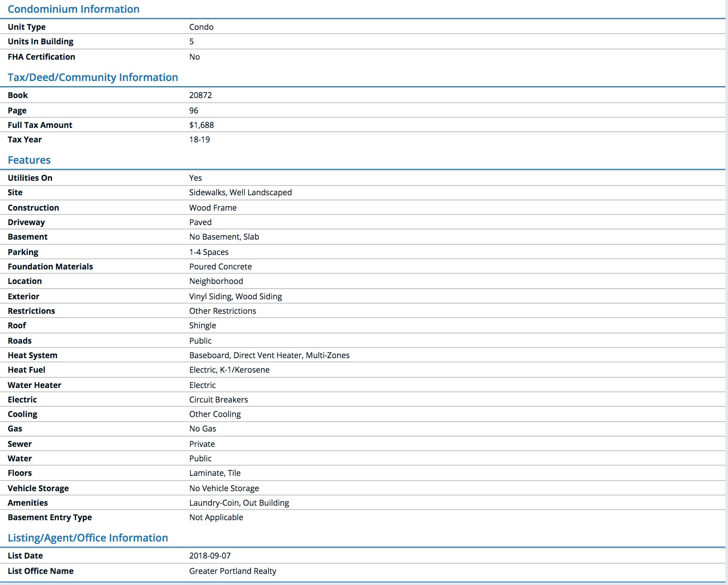
Task: Click the Wood Frame value
Action: point(213,208)
